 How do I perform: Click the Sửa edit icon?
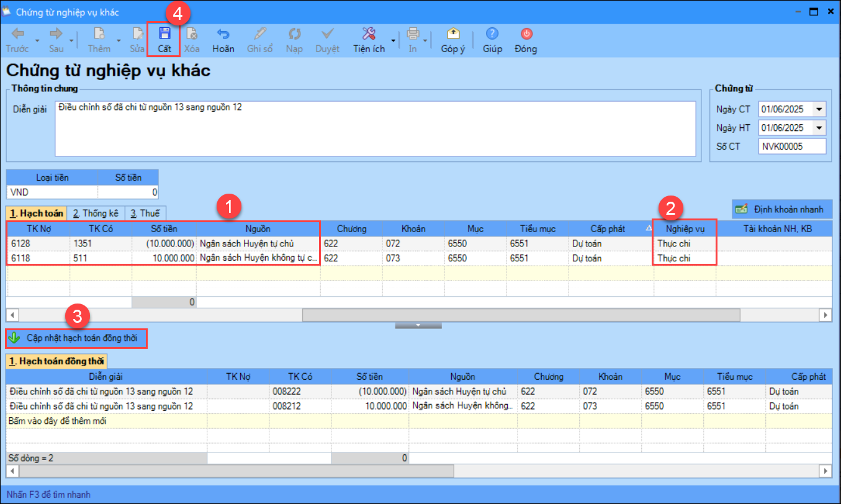(x=138, y=34)
